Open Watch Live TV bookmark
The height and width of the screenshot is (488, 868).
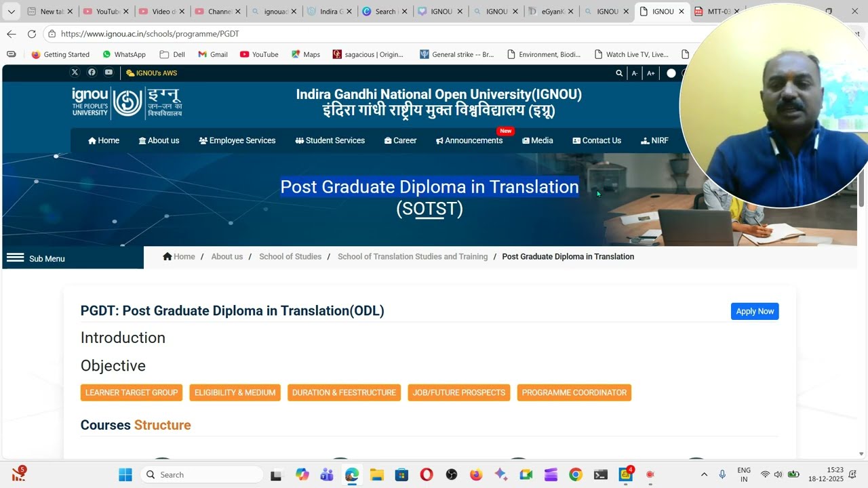pyautogui.click(x=631, y=54)
